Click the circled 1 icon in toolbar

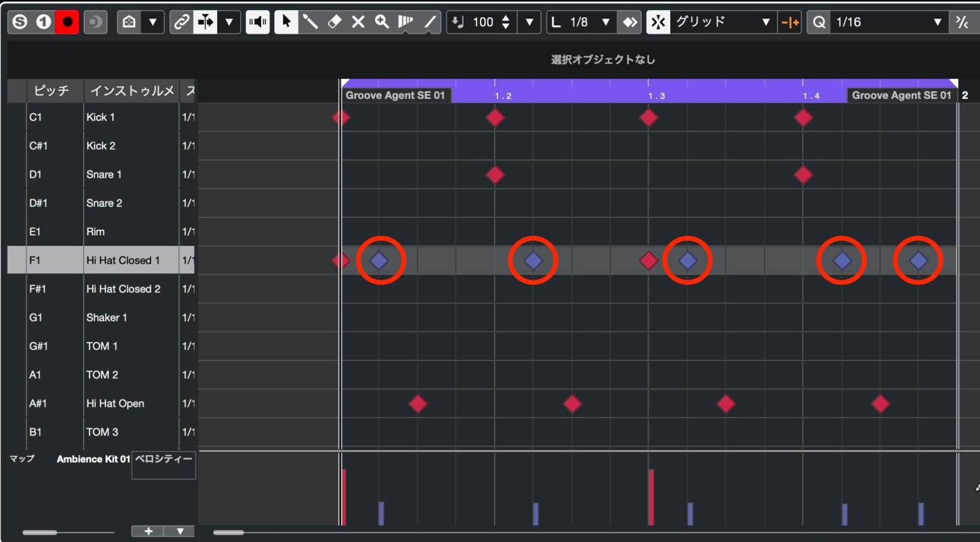44,22
